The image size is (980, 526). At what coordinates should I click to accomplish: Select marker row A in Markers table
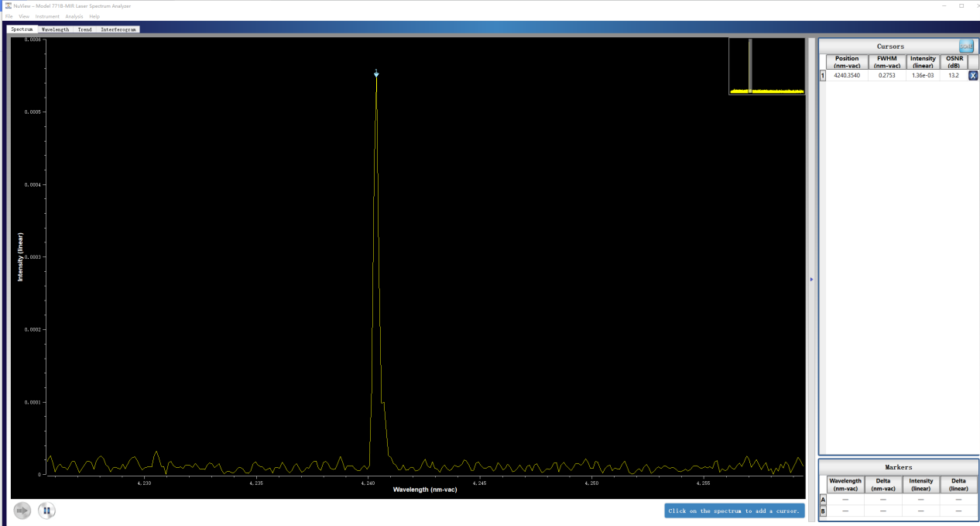pyautogui.click(x=823, y=500)
